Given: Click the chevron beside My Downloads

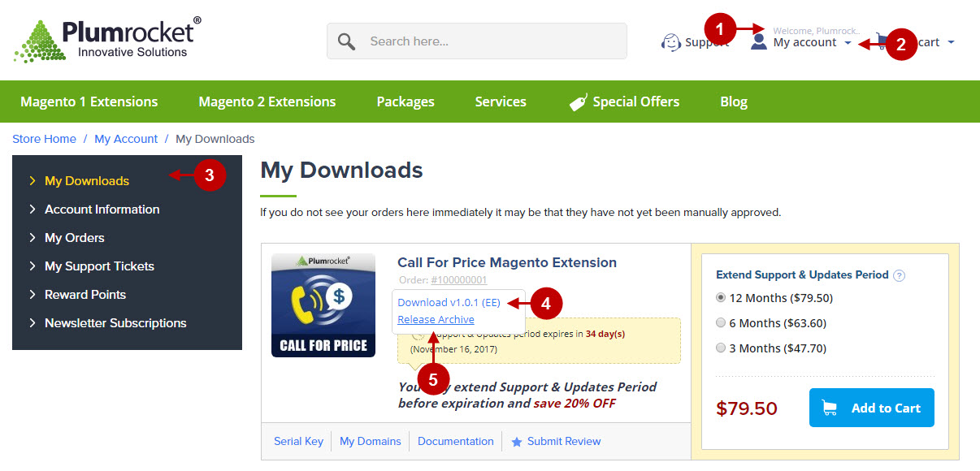Looking at the screenshot, I should tap(33, 180).
